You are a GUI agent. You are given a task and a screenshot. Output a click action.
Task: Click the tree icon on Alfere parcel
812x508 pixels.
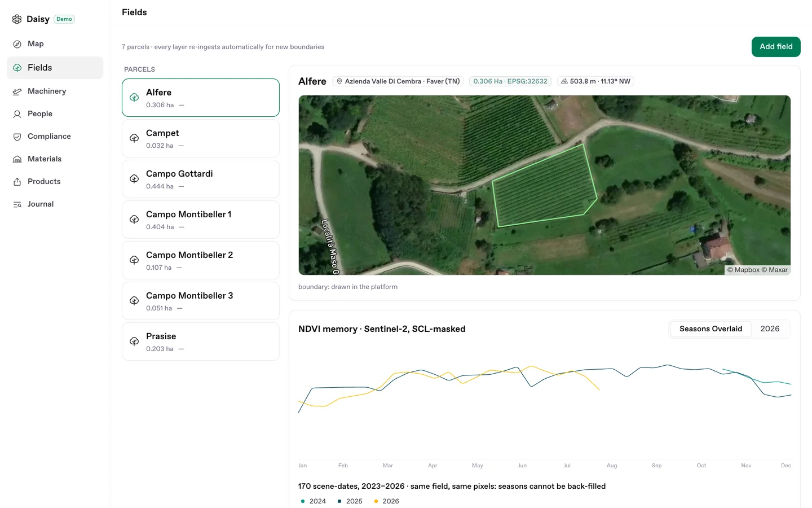click(x=134, y=98)
